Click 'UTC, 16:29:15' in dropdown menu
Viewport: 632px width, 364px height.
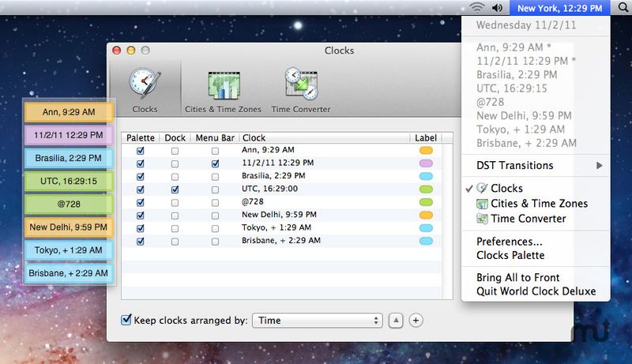click(x=511, y=88)
